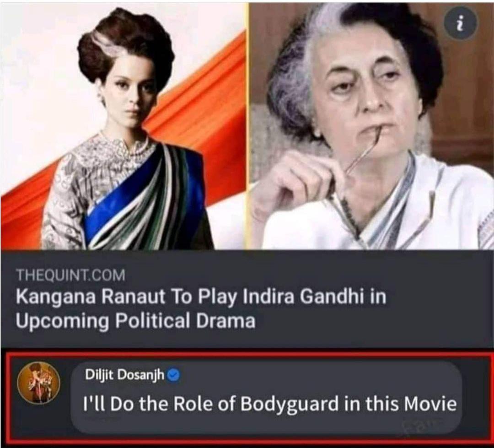
Task: Click "Upcoming Political Drama" headline line
Action: coord(135,322)
